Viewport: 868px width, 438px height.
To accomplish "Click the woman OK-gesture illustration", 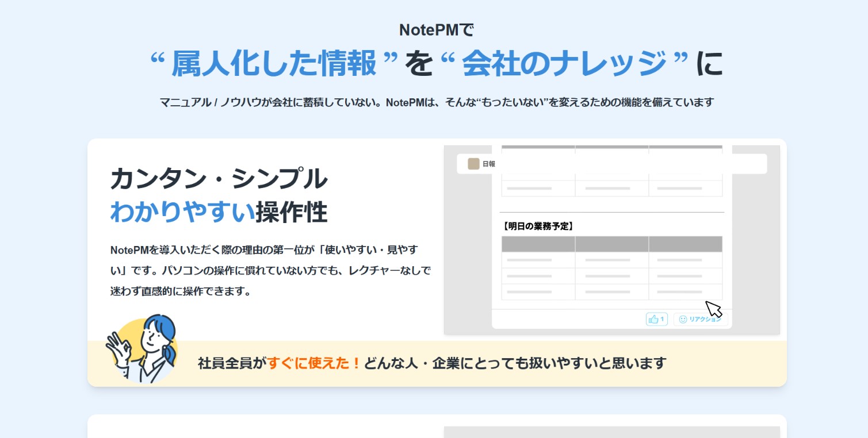I will [142, 349].
